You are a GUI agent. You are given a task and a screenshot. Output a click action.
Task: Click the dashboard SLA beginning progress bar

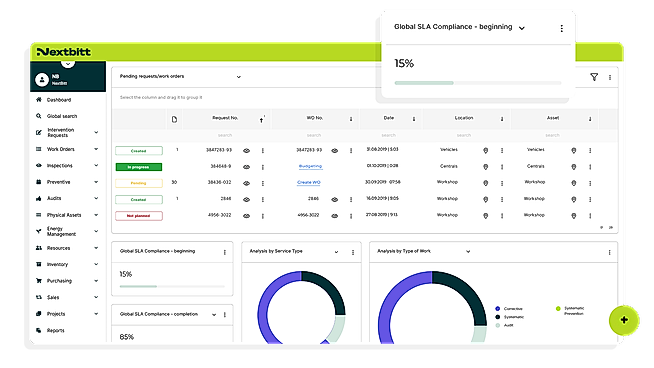(172, 286)
